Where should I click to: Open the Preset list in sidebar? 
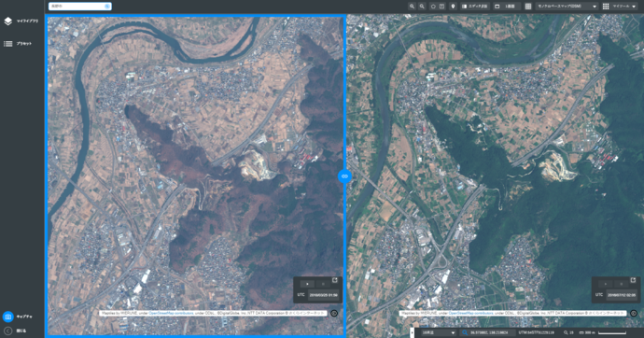(x=18, y=44)
